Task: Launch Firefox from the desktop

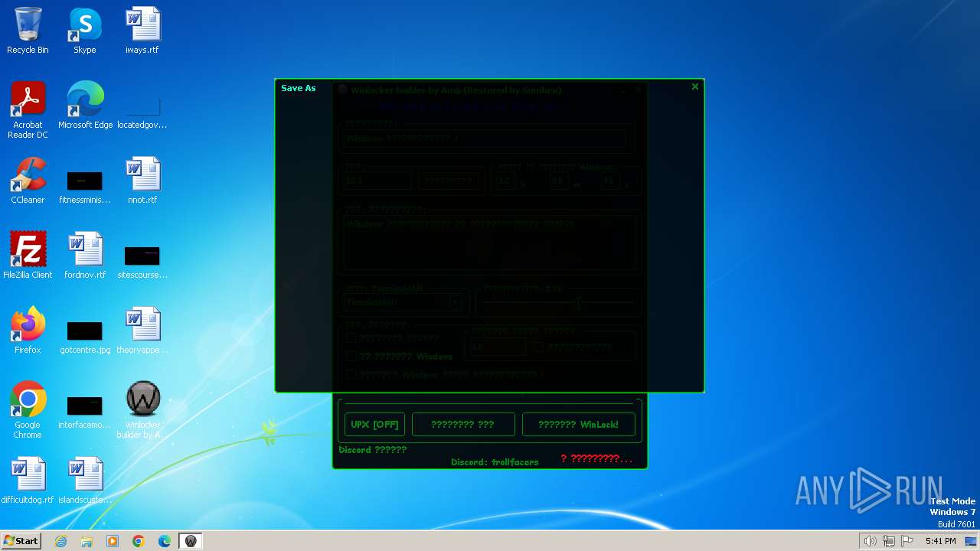Action: click(x=28, y=331)
